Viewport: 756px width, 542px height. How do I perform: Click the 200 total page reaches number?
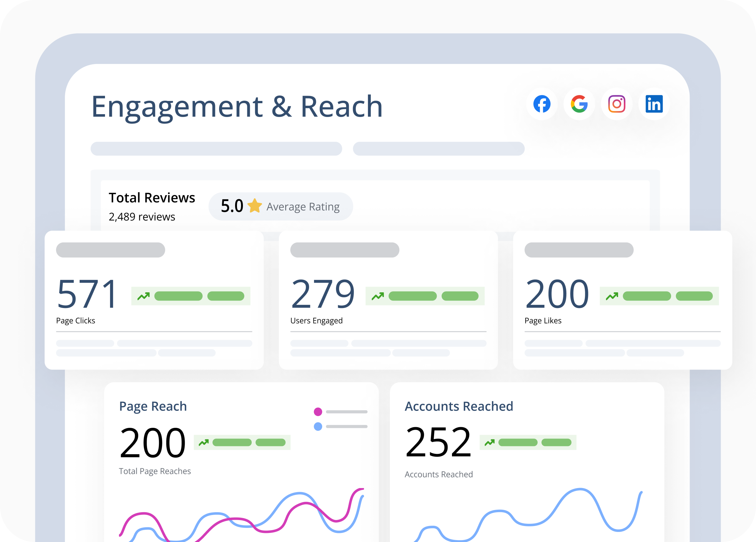(x=152, y=443)
